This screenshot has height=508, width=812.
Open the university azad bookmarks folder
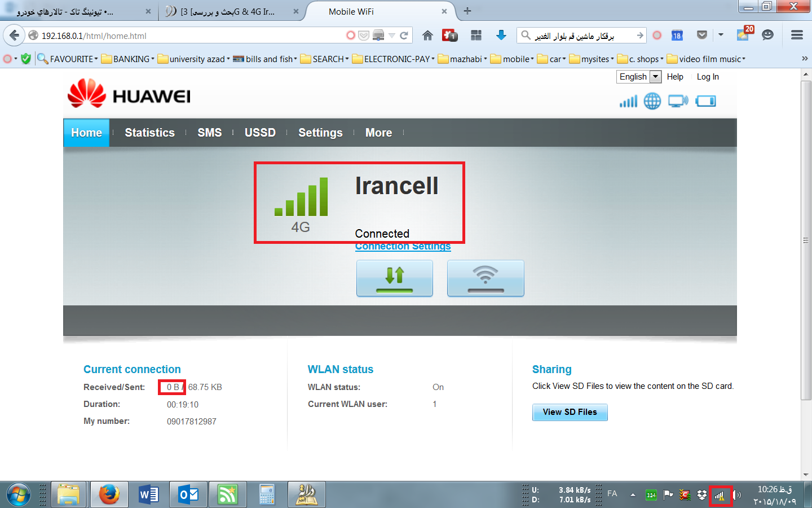point(193,59)
